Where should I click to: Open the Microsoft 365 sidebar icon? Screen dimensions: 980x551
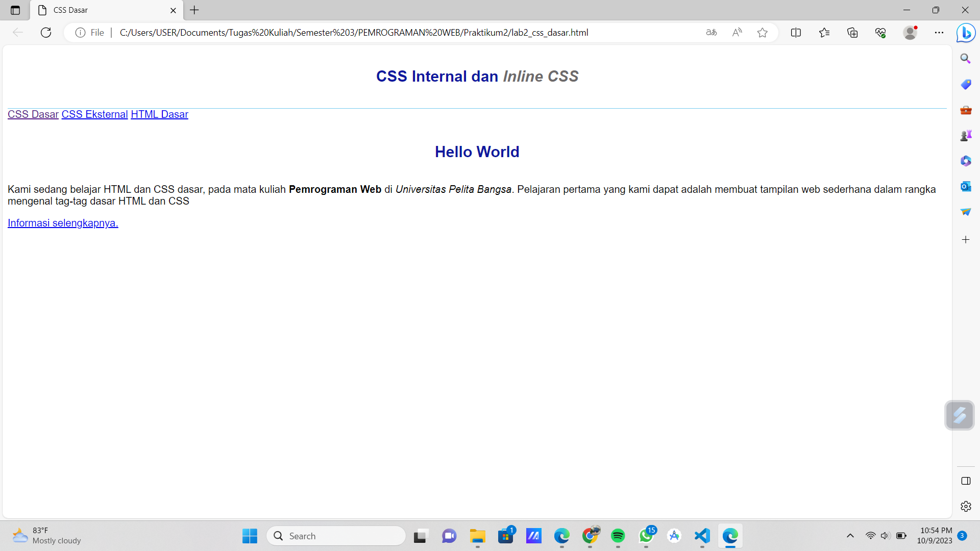coord(966,161)
